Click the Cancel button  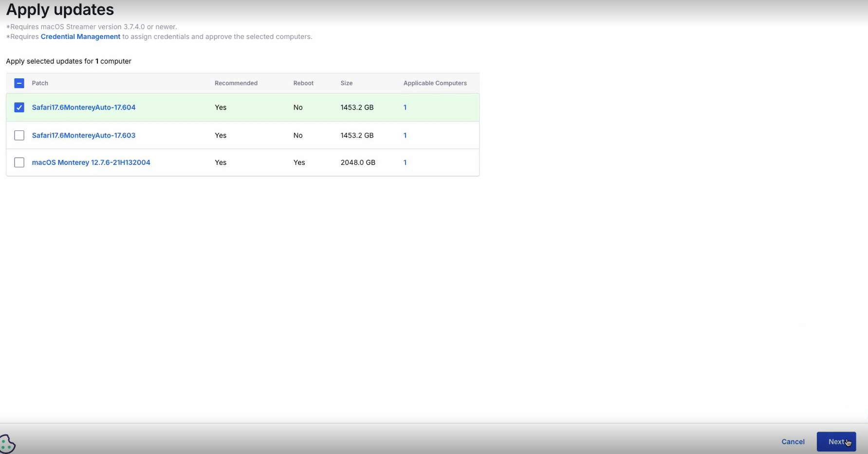coord(793,442)
